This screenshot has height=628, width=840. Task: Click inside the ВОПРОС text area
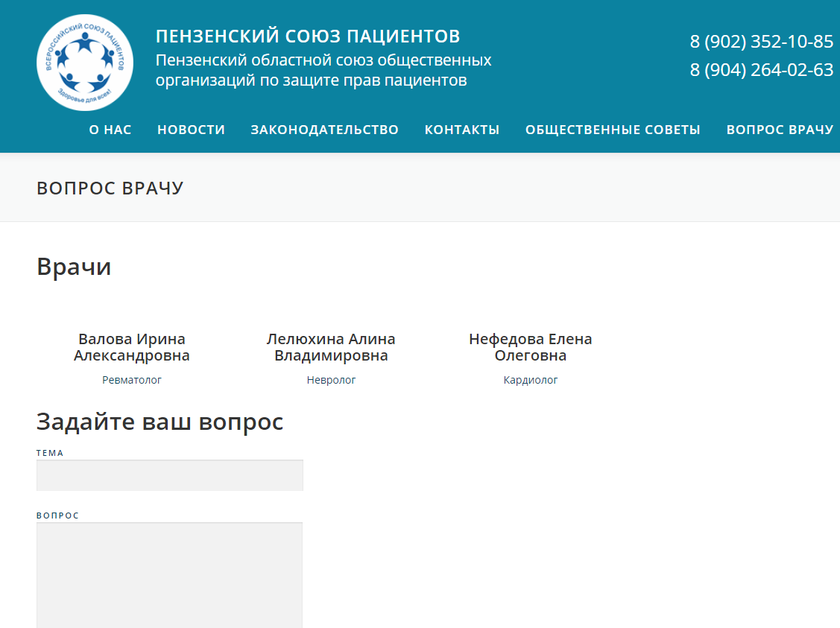pos(170,574)
